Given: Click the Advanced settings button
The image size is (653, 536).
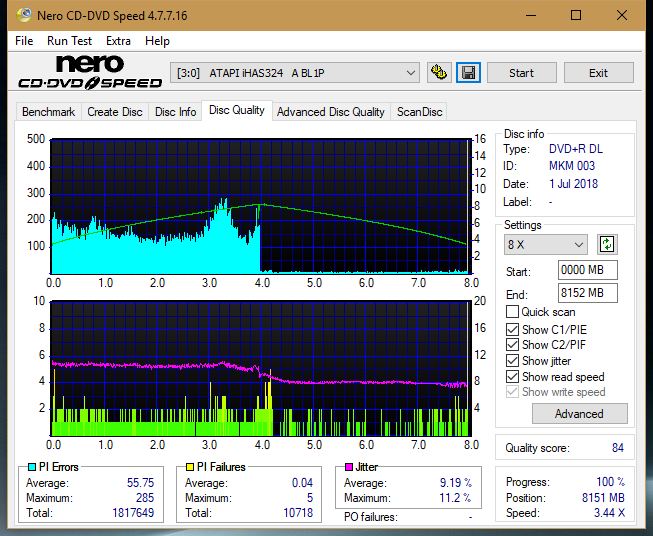Looking at the screenshot, I should coord(579,414).
